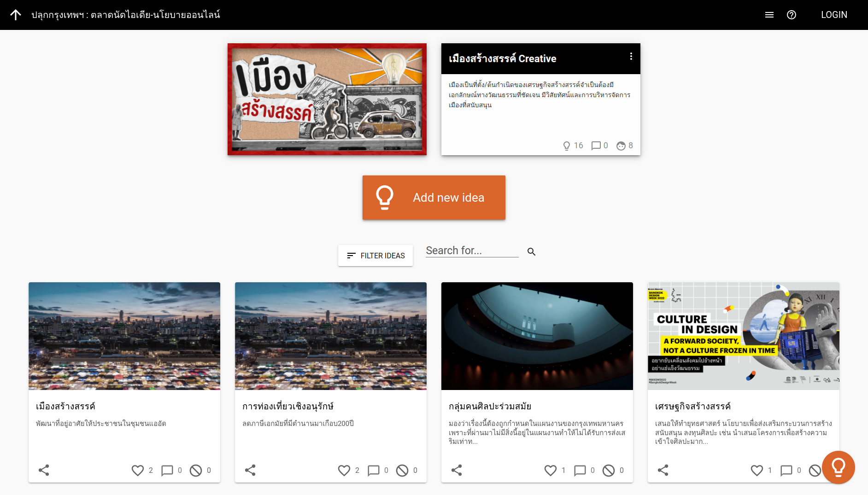Click the back arrow in the top bar
The image size is (868, 495).
click(x=16, y=15)
